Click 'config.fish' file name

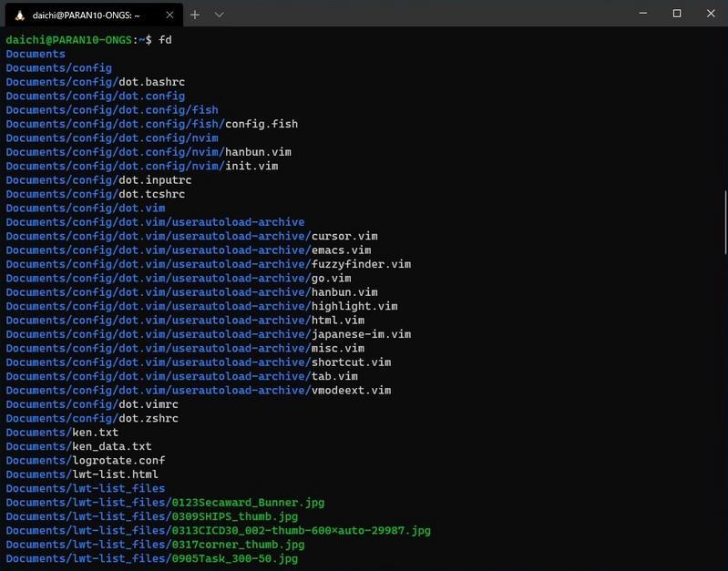point(261,124)
